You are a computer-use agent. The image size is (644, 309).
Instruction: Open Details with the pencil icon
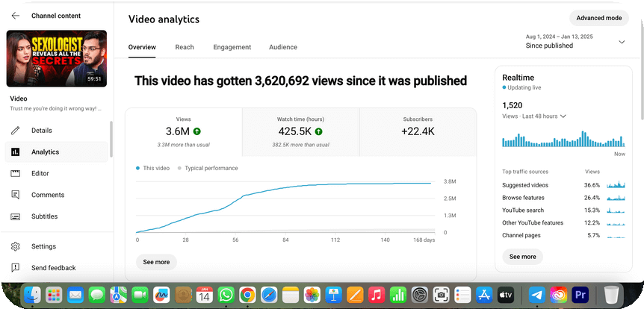pos(16,131)
